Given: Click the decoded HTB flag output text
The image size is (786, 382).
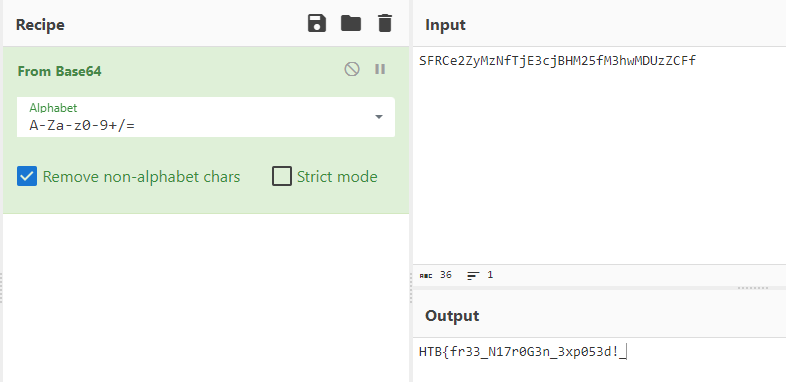Looking at the screenshot, I should click(523, 352).
